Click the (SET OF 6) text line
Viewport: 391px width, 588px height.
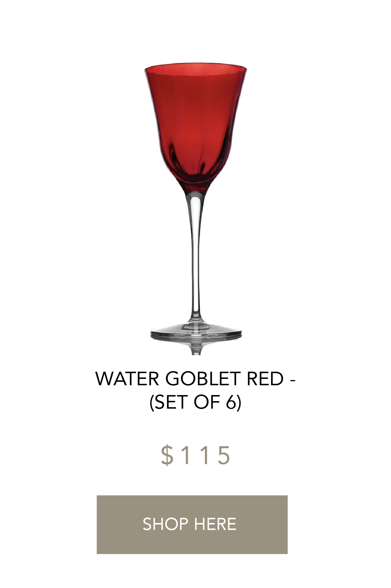tap(195, 402)
